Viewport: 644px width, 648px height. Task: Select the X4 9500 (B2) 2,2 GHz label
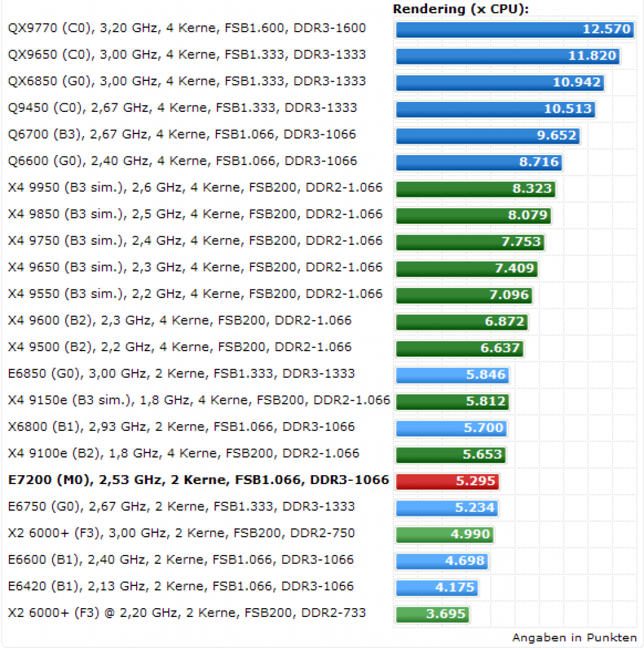[180, 347]
